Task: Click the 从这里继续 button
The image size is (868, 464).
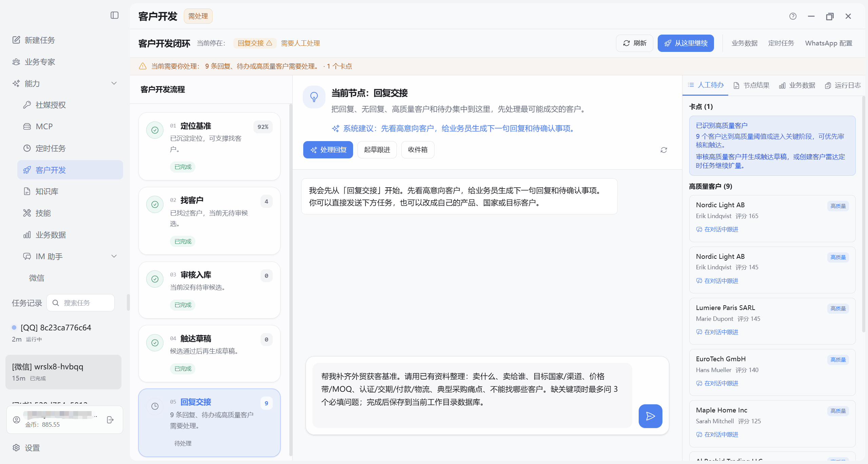Action: pyautogui.click(x=686, y=43)
